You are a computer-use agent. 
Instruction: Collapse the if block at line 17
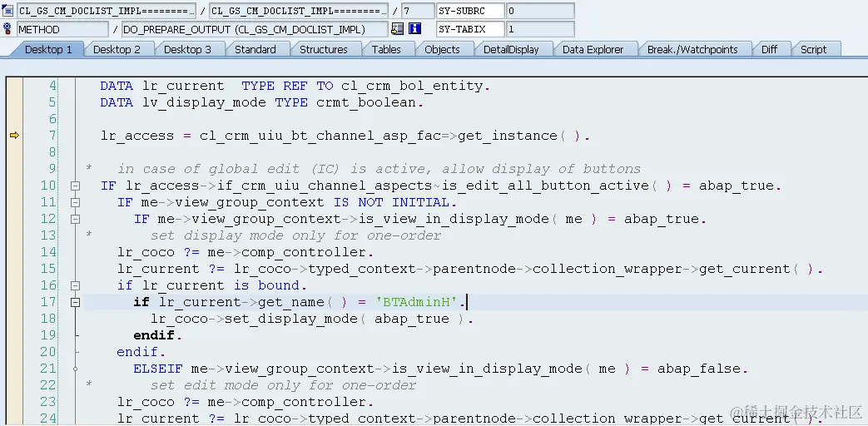click(x=75, y=302)
